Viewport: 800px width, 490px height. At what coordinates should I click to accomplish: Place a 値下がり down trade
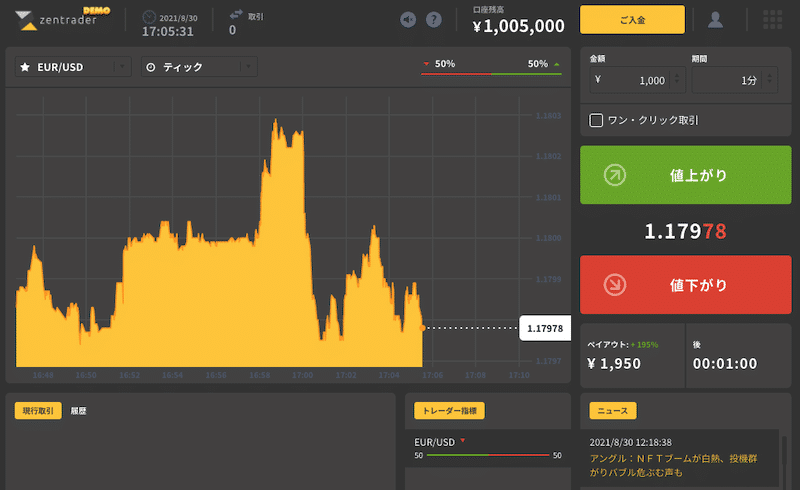coord(686,285)
